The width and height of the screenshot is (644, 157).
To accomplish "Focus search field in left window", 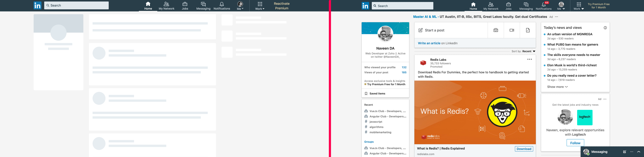I will click(76, 5).
